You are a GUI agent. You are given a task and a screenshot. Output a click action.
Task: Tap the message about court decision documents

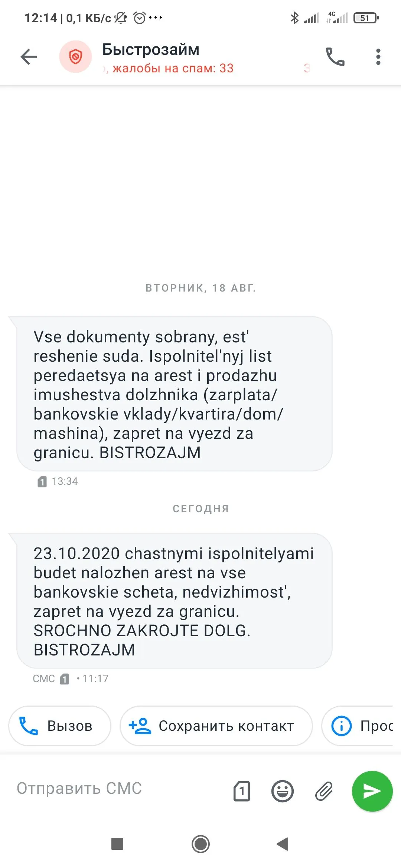point(174,394)
